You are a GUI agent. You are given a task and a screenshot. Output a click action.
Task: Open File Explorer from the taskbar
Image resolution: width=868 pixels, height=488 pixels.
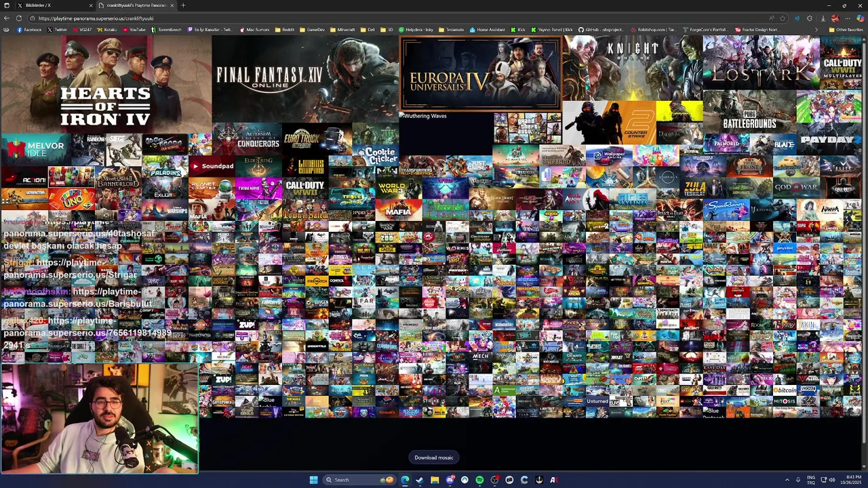click(435, 480)
